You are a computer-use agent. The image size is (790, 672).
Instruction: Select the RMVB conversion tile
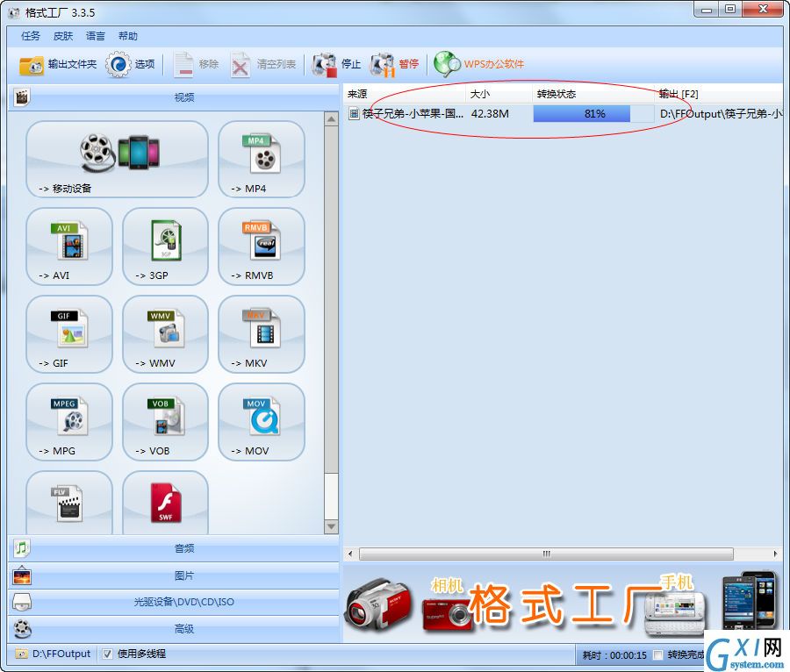click(x=261, y=247)
